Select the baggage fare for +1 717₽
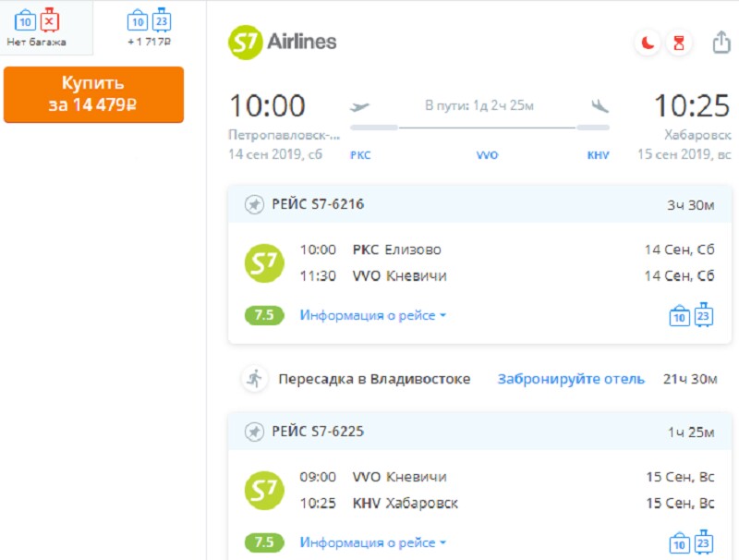Image resolution: width=739 pixels, height=560 pixels. pyautogui.click(x=150, y=27)
